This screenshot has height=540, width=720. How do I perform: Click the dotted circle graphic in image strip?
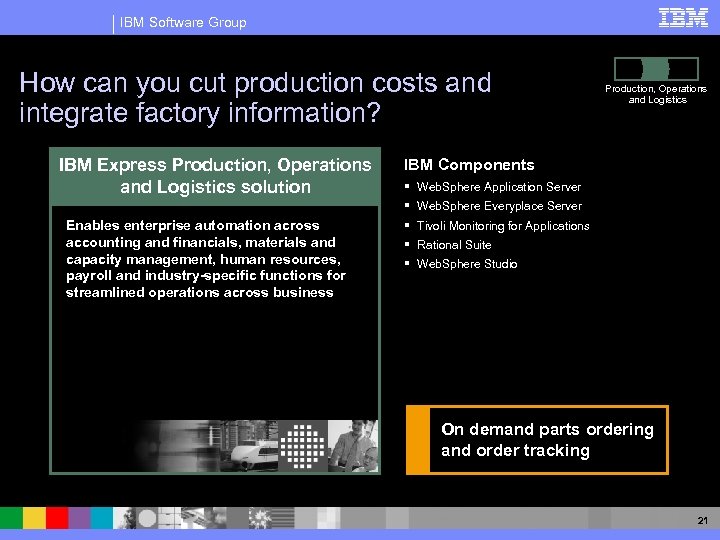[303, 446]
